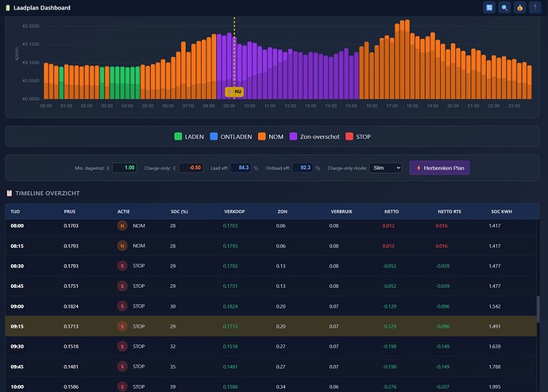The width and height of the screenshot is (548, 392).
Task: Open the magnifying glass search icon
Action: [504, 8]
